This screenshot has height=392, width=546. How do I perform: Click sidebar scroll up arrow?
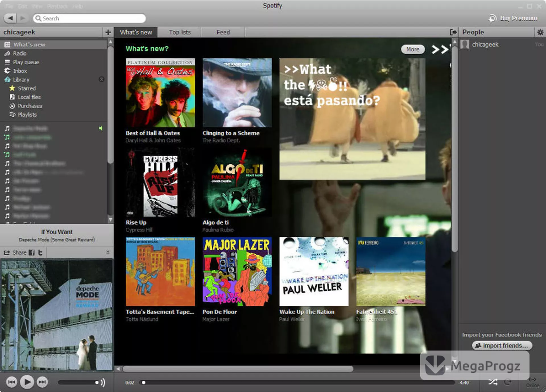(110, 42)
